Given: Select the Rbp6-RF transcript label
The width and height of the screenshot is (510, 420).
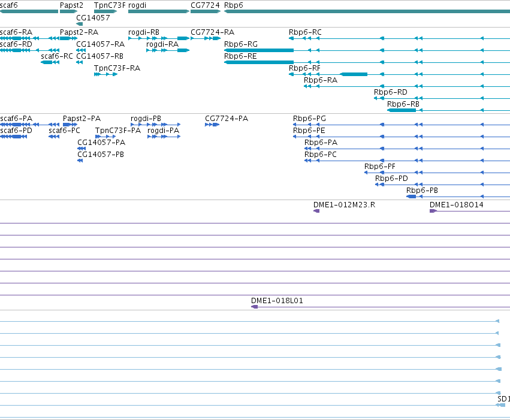Looking at the screenshot, I should (304, 68).
